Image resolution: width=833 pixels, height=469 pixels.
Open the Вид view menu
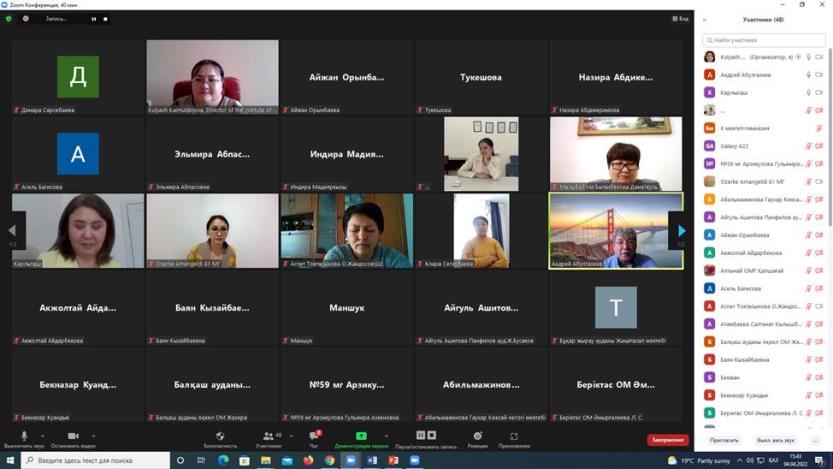tap(681, 19)
